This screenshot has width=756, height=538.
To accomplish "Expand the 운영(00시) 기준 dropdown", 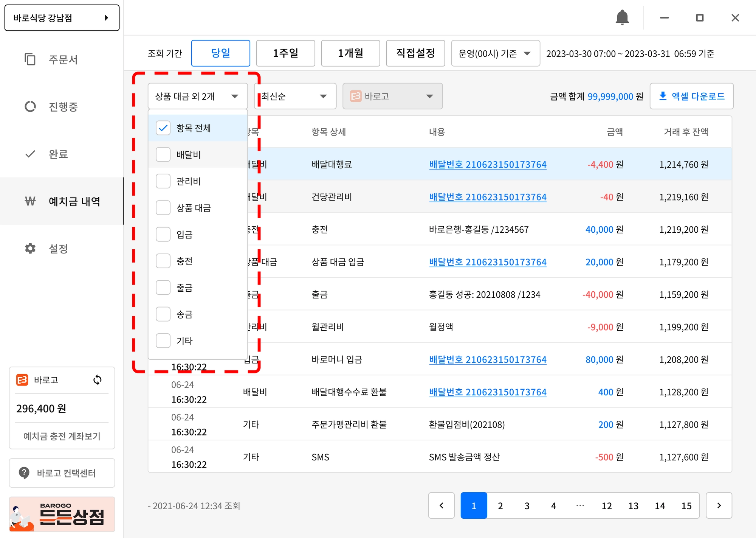I will tap(495, 53).
